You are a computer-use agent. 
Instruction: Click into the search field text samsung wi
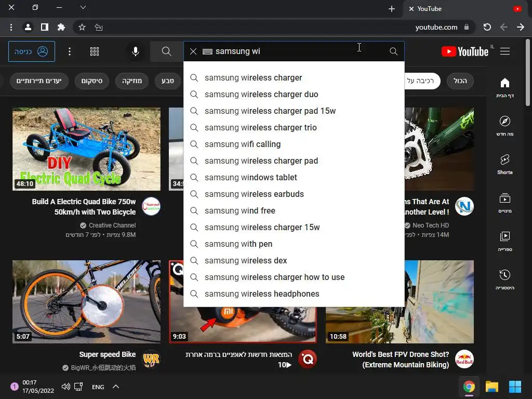238,51
